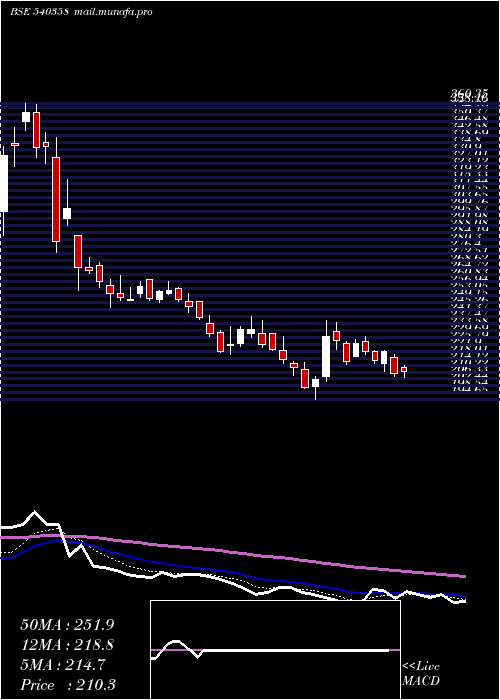
Task: Click the 334.8 price axis label
Action: (x=469, y=140)
